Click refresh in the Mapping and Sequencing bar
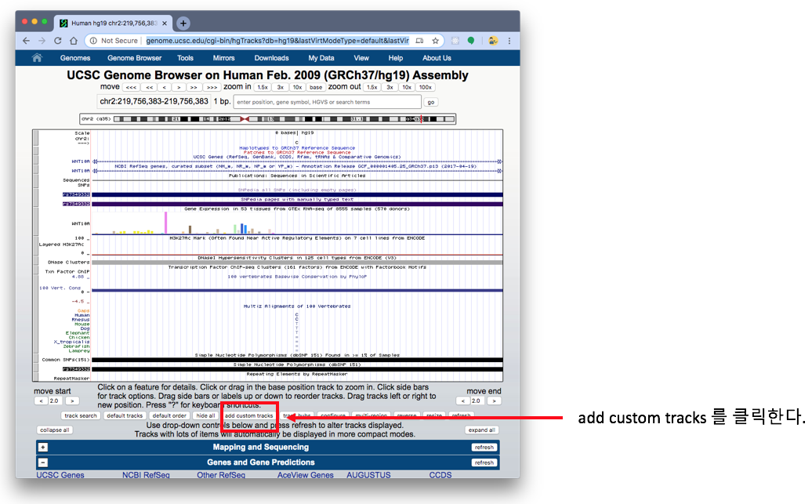Screen dimensions: 812x504 tap(484, 448)
